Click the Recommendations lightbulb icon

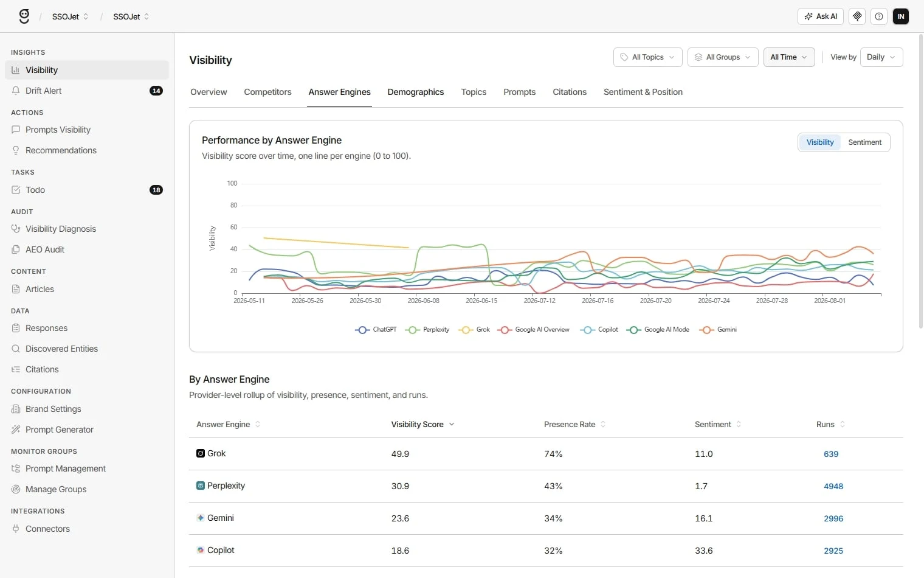click(16, 150)
